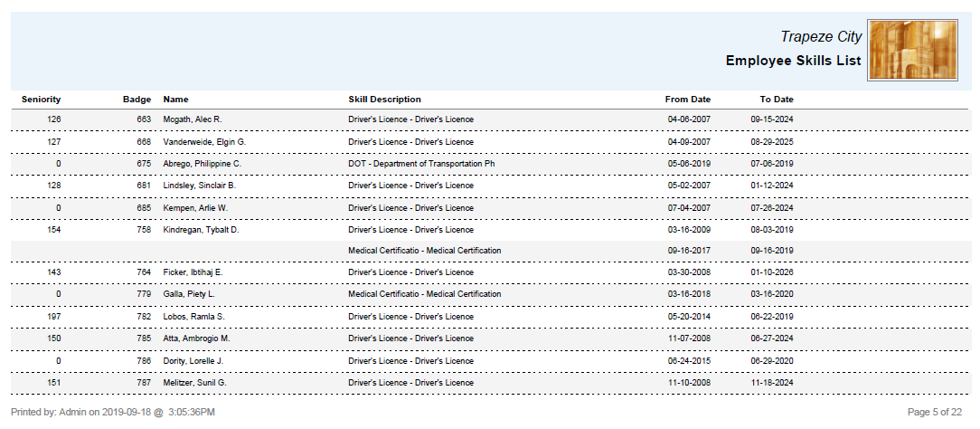Screen dimensions: 980x429
Task: Click seniority value 150
Action: pyautogui.click(x=53, y=338)
